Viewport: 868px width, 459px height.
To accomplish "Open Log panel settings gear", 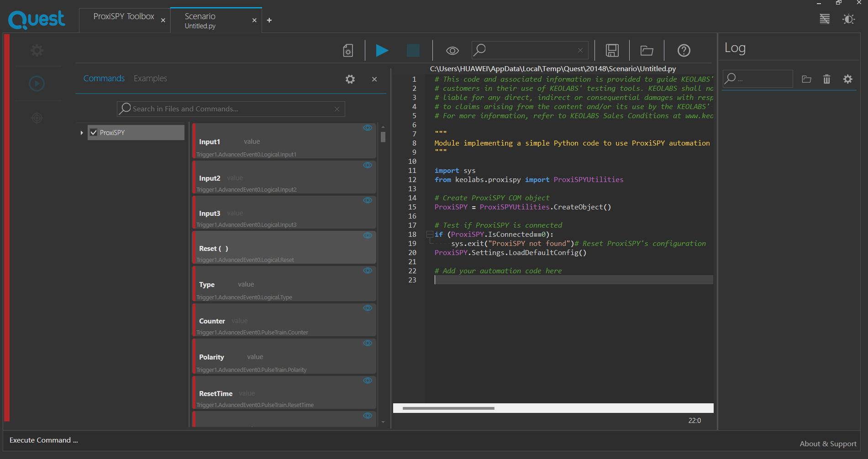I will click(x=847, y=79).
